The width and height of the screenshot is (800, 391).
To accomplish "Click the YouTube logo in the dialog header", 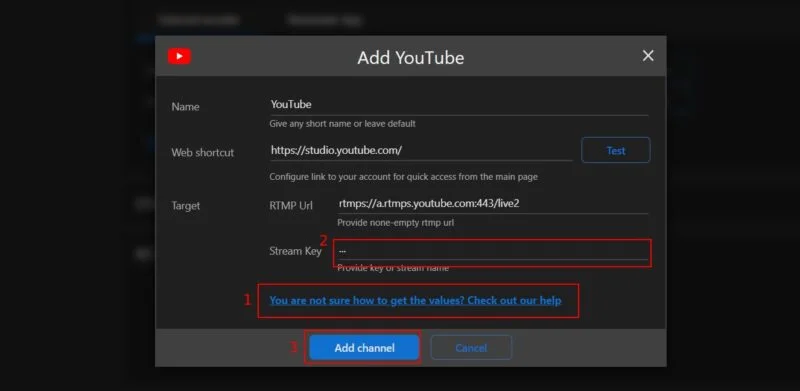I will click(x=180, y=56).
